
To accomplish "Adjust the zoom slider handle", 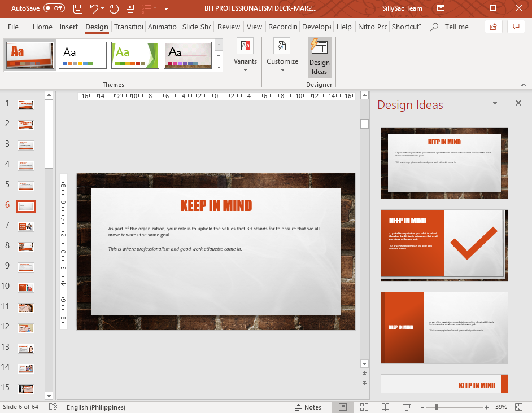I will (x=437, y=407).
